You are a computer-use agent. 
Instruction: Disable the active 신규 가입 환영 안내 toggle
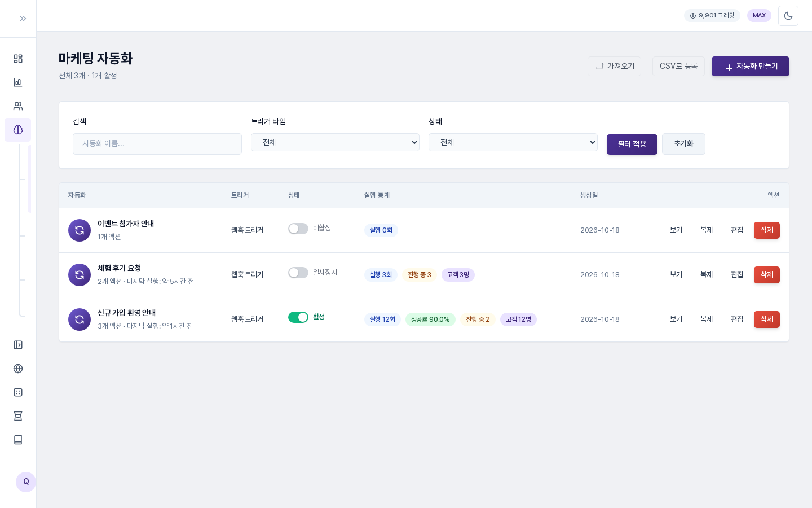pyautogui.click(x=298, y=317)
